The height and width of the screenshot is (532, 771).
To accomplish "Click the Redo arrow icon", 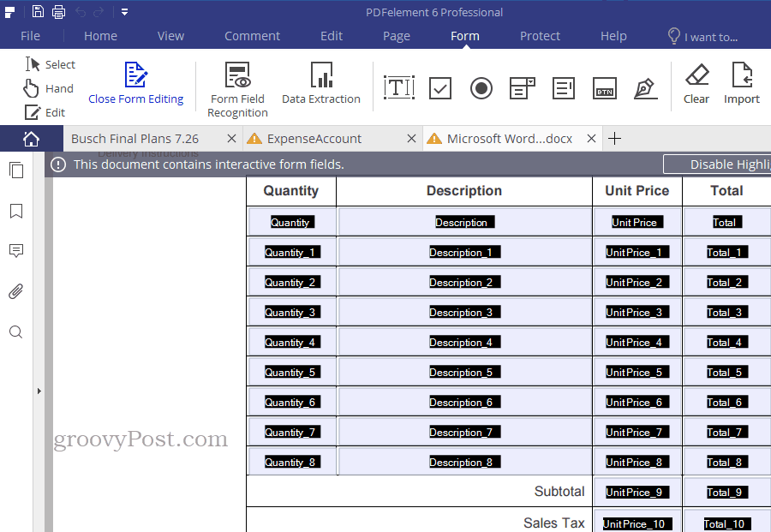I will [99, 12].
